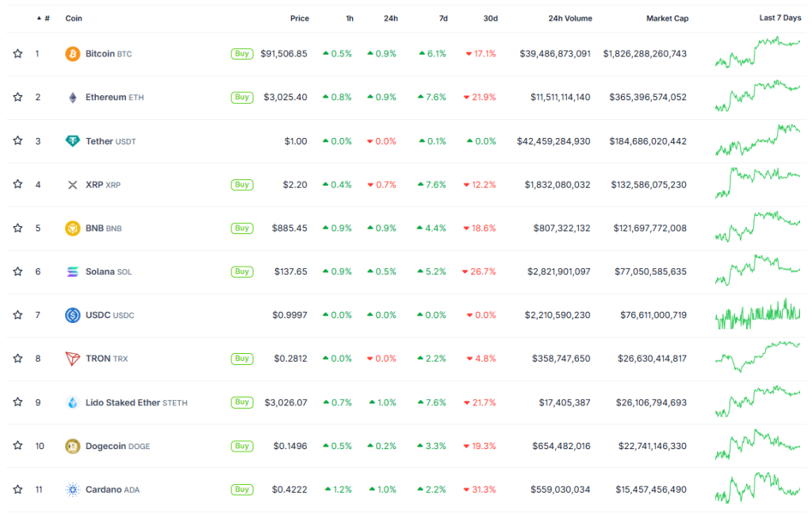Click the Ethereum logo icon

click(72, 98)
